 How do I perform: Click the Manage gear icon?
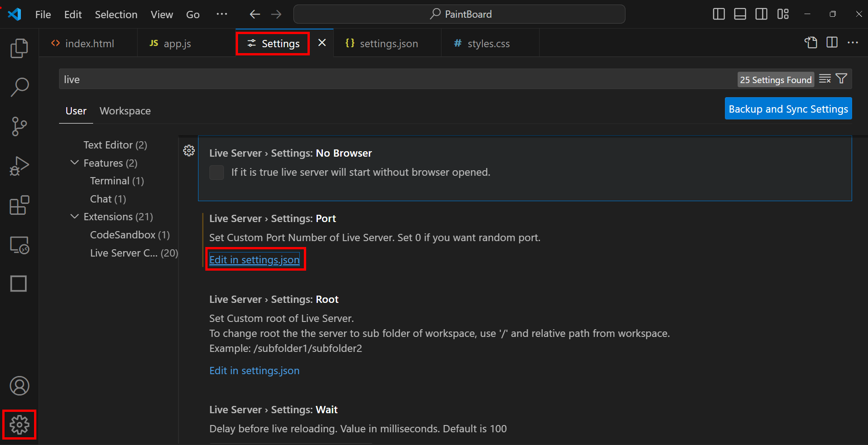pyautogui.click(x=19, y=425)
